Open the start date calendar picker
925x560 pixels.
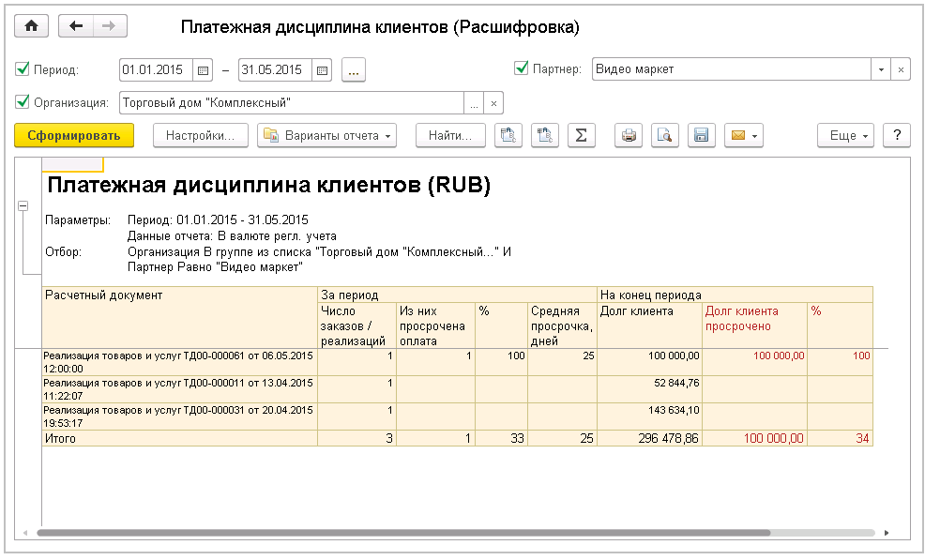click(x=203, y=69)
